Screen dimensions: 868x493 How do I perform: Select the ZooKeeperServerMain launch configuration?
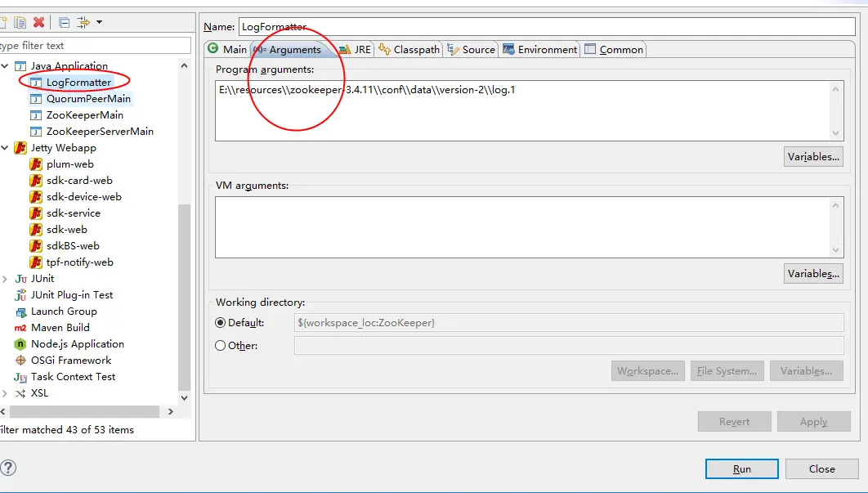coord(100,132)
